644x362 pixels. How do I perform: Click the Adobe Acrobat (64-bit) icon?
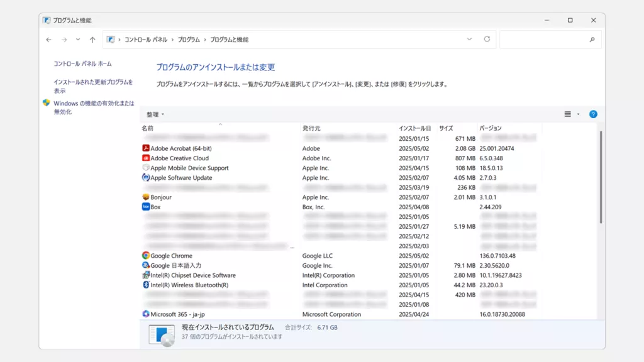(146, 148)
